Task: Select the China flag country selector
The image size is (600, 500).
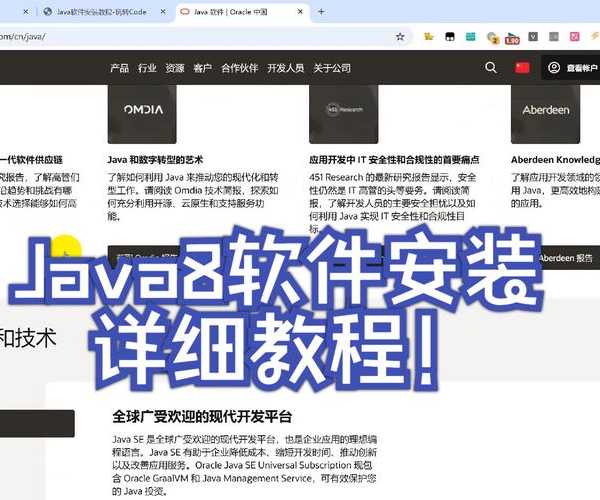Action: [x=522, y=68]
